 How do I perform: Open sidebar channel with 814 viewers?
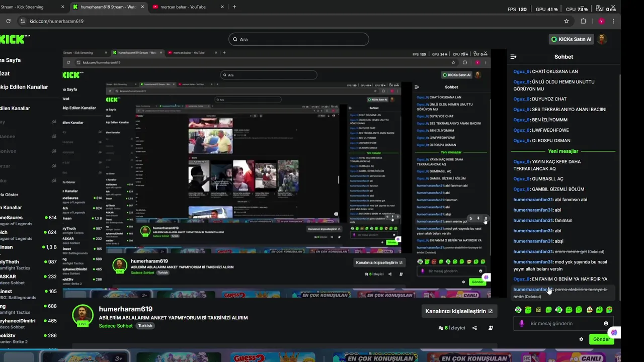[28, 221]
